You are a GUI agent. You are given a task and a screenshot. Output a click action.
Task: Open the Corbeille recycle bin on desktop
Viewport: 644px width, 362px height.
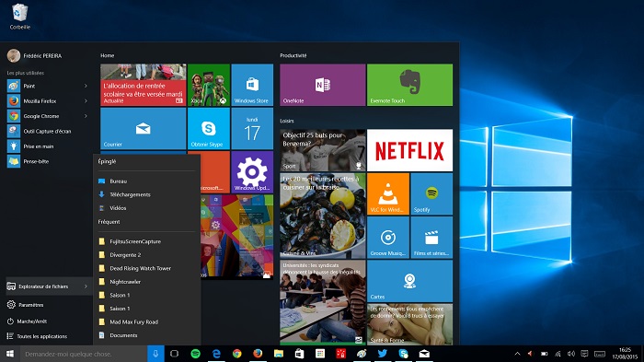pyautogui.click(x=19, y=17)
